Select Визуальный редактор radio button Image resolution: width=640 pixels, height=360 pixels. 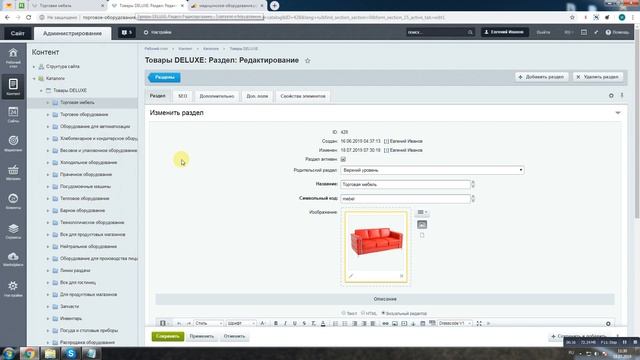pos(383,313)
